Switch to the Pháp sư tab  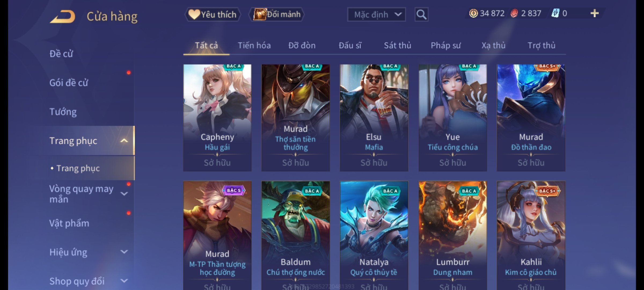click(x=446, y=45)
